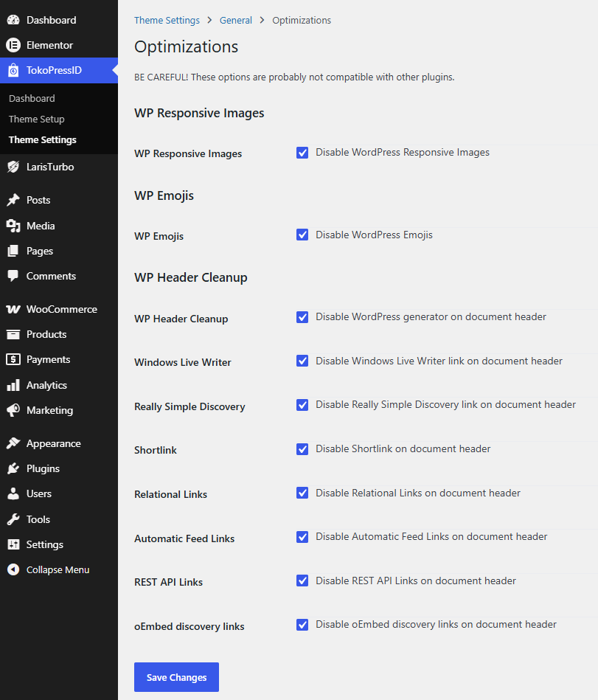
Task: Click the "Optimizations" breadcrumb text
Action: tap(302, 20)
